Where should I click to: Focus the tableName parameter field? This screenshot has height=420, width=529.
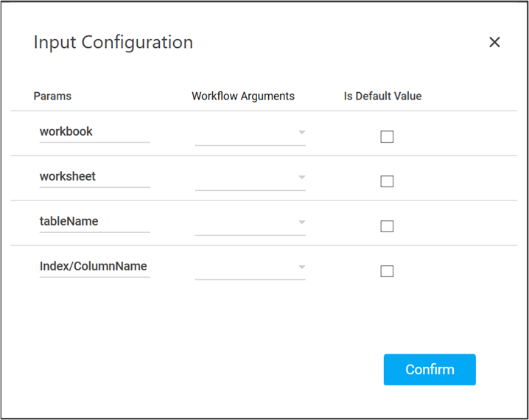94,222
